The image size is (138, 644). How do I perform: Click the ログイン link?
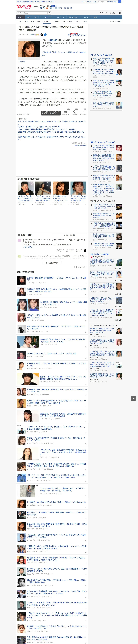42,8
